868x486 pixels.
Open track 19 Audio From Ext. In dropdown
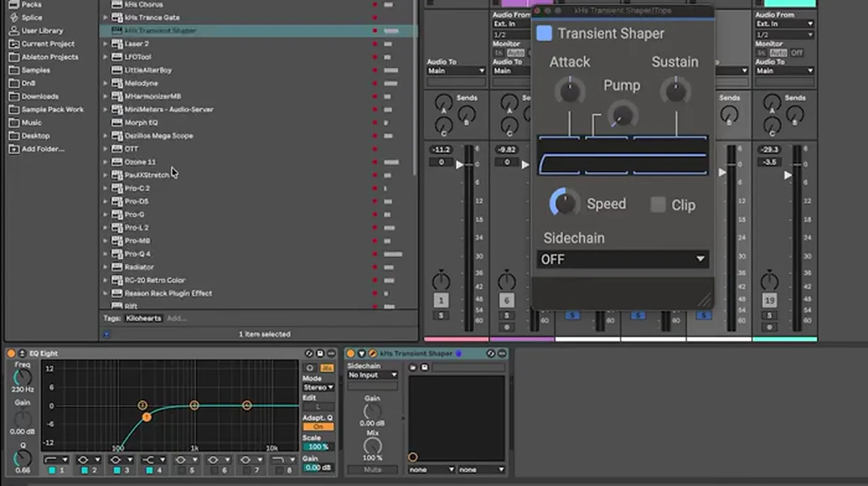[785, 24]
